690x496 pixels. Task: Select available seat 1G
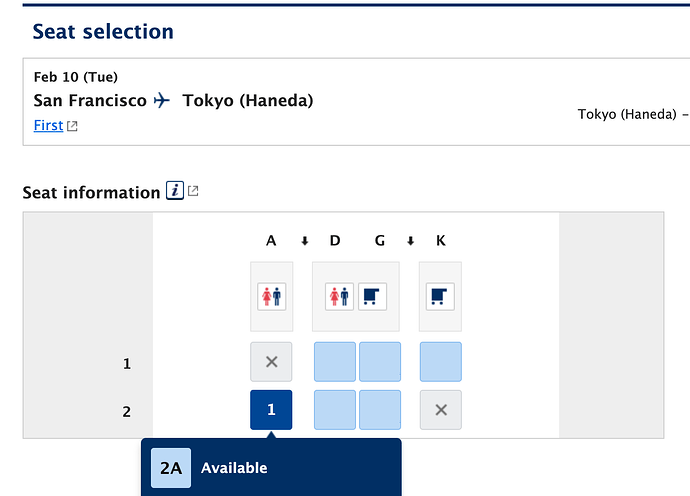tap(380, 362)
